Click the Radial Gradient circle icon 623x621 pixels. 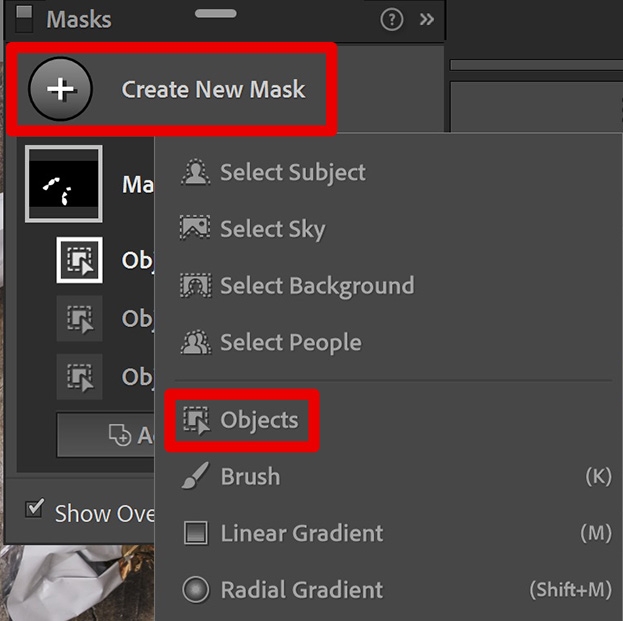pyautogui.click(x=195, y=590)
